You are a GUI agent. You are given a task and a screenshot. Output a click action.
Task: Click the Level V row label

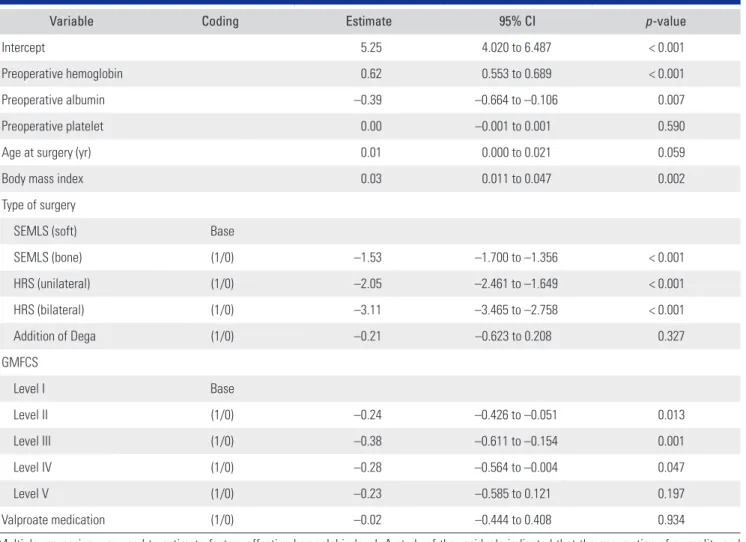coord(31,493)
